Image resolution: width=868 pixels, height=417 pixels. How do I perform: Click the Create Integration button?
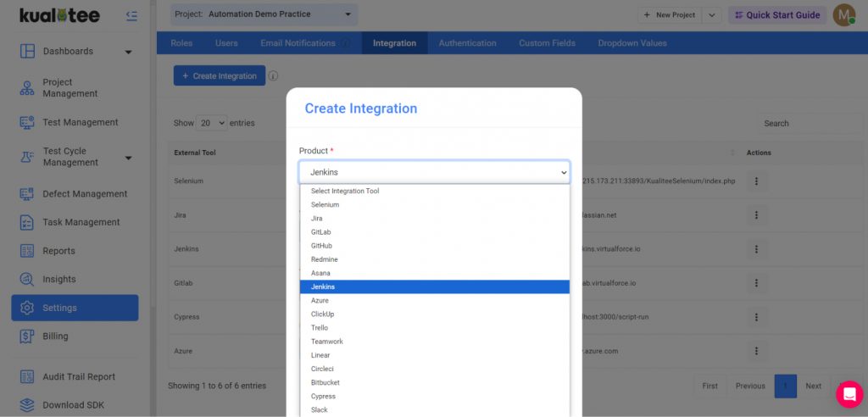tap(220, 76)
